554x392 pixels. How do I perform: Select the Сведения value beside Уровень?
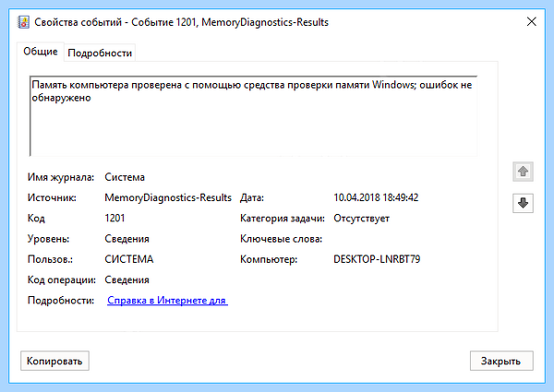click(x=126, y=239)
